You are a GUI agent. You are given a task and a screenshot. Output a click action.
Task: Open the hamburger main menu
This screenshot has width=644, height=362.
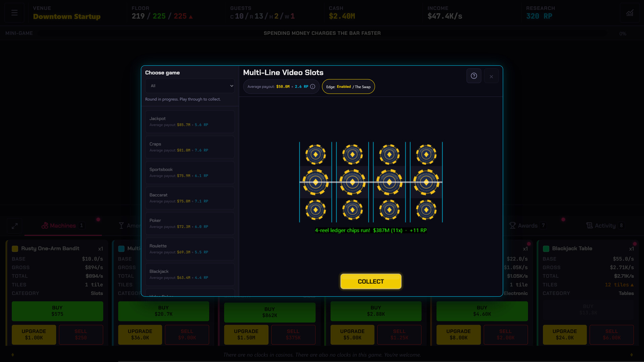pos(14,13)
